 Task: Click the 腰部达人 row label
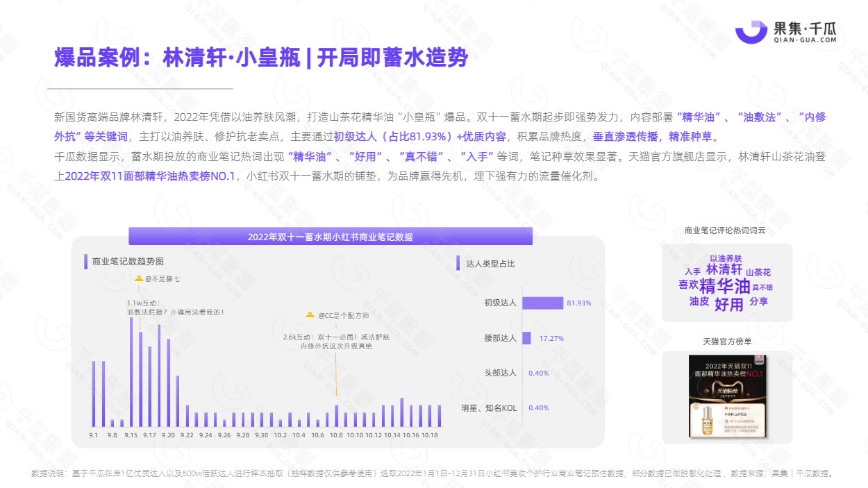pos(501,338)
